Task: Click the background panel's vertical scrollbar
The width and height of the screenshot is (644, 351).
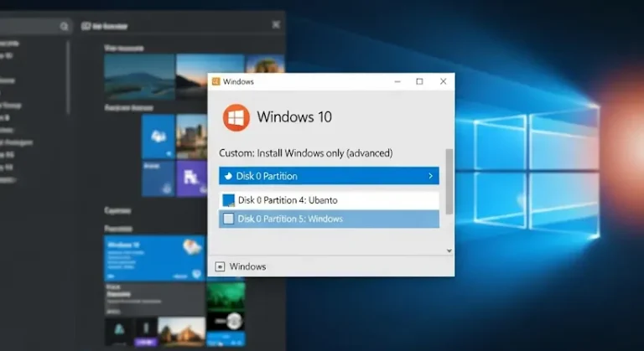Action: click(x=68, y=77)
